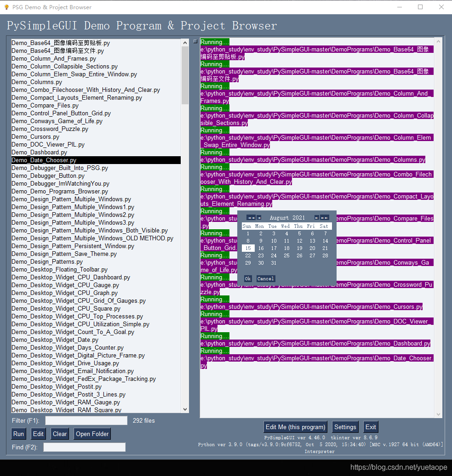This screenshot has height=476, width=452.
Task: Click the small square marker beside output pane
Action: coord(195,41)
